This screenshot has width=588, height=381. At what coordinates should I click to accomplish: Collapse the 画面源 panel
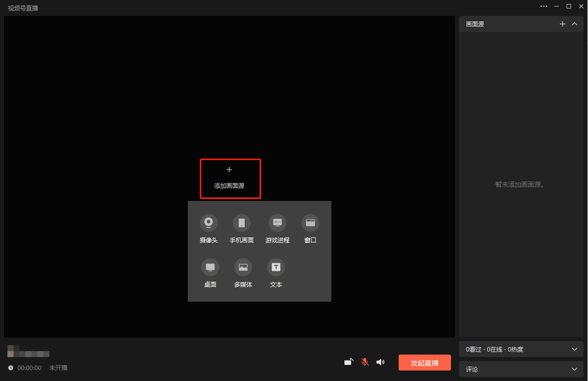[x=575, y=23]
